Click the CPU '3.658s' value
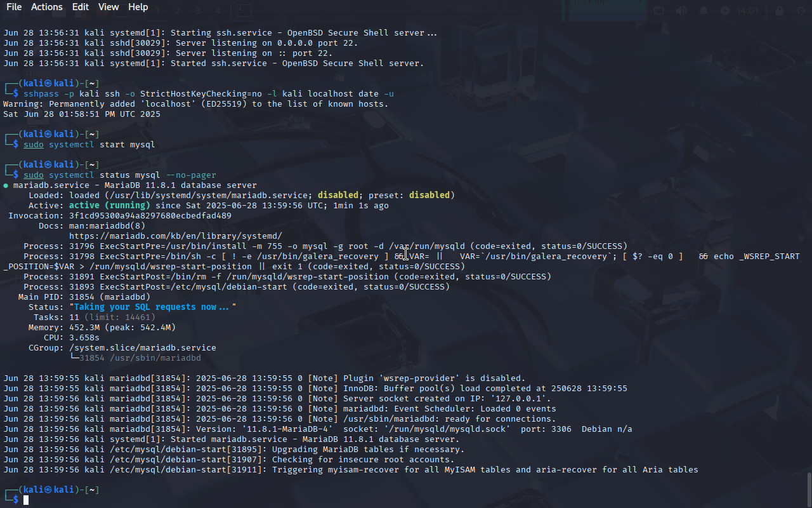Image resolution: width=812 pixels, height=508 pixels. click(x=84, y=337)
